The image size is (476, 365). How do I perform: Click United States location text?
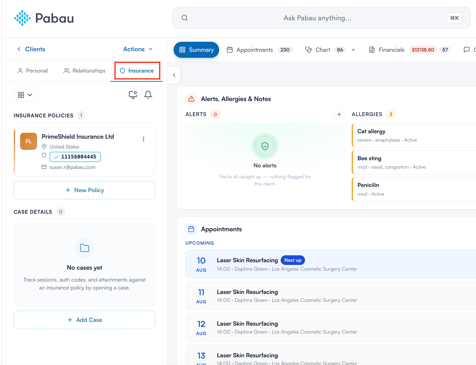coord(64,147)
